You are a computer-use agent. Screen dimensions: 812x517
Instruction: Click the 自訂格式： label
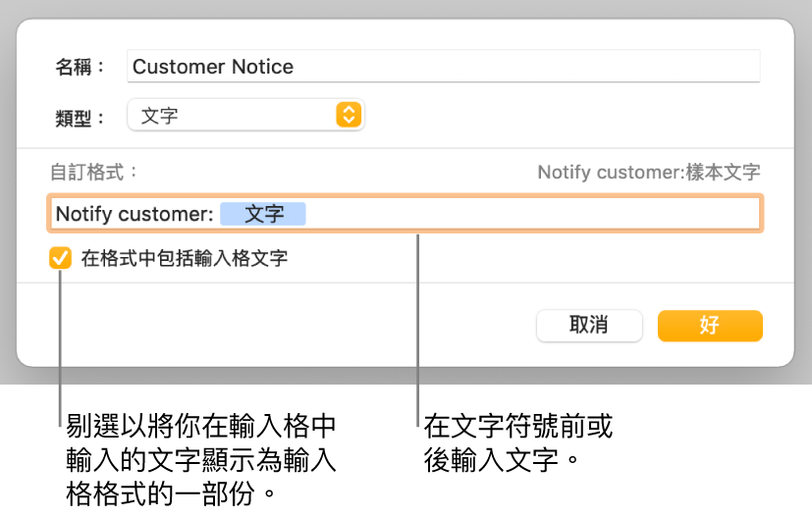point(93,173)
